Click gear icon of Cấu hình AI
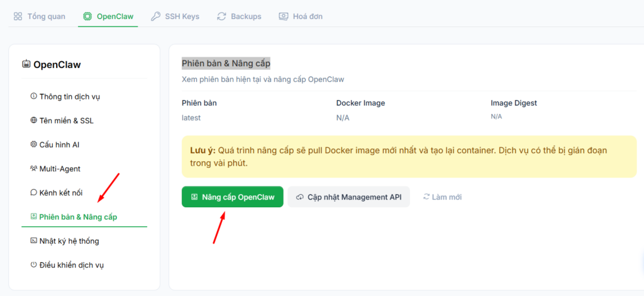The height and width of the screenshot is (296, 644). pos(34,144)
